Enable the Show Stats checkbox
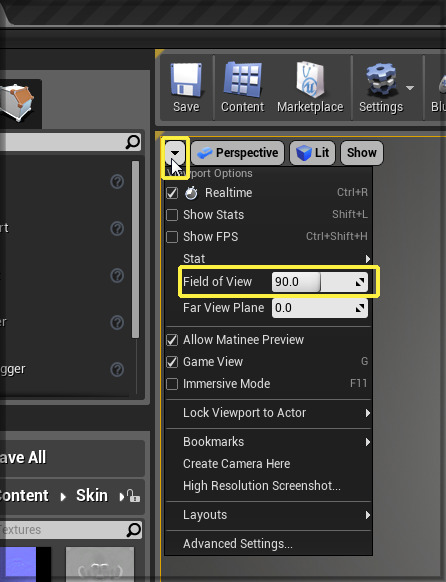This screenshot has width=446, height=582. pyautogui.click(x=172, y=215)
